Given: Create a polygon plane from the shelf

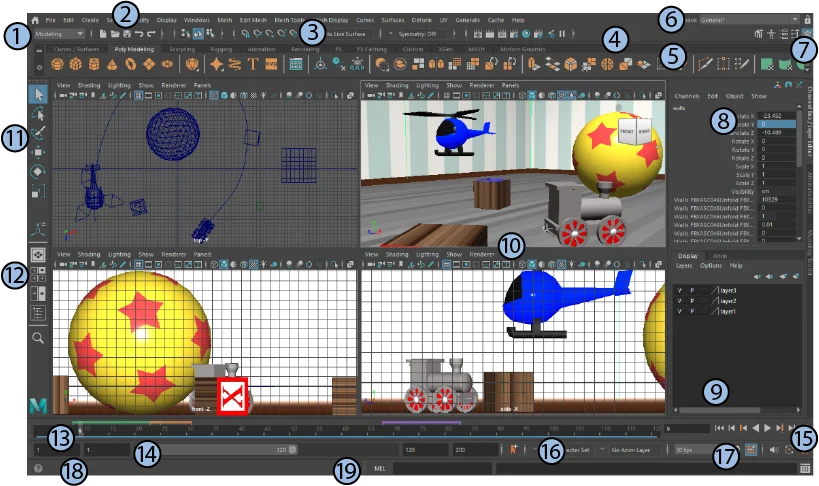Looking at the screenshot, I should pyautogui.click(x=149, y=64).
